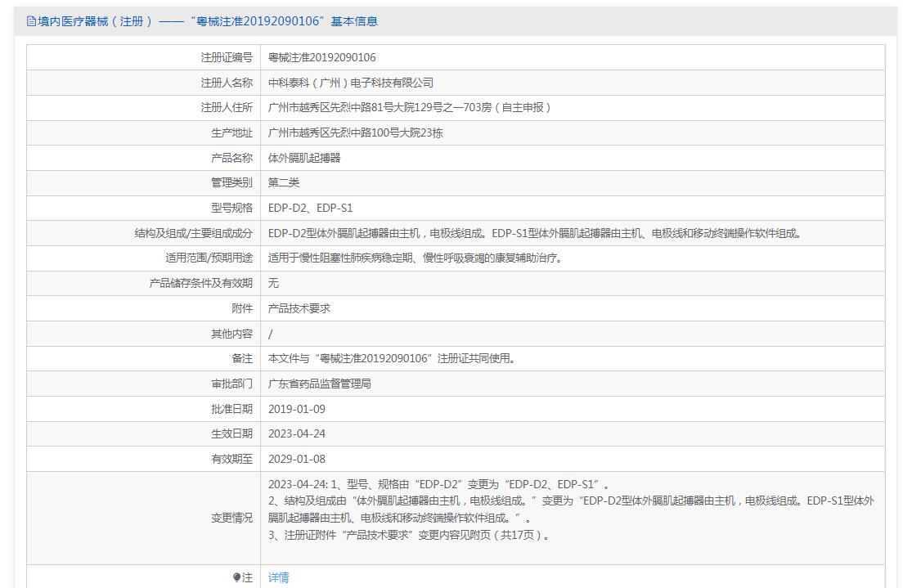The image size is (903, 588).
Task: Select the registration number 粤械注准20192090106 cell
Action: click(322, 57)
